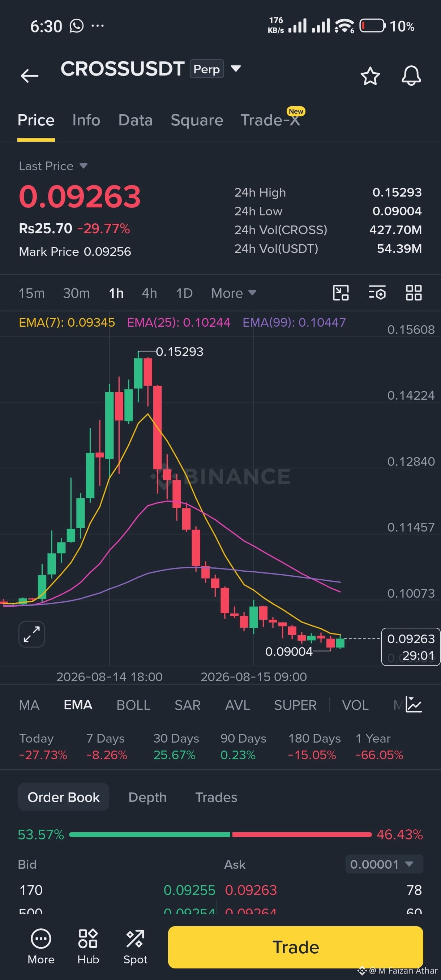Open chart indicator settings icon
441x980 pixels.
[x=377, y=293]
